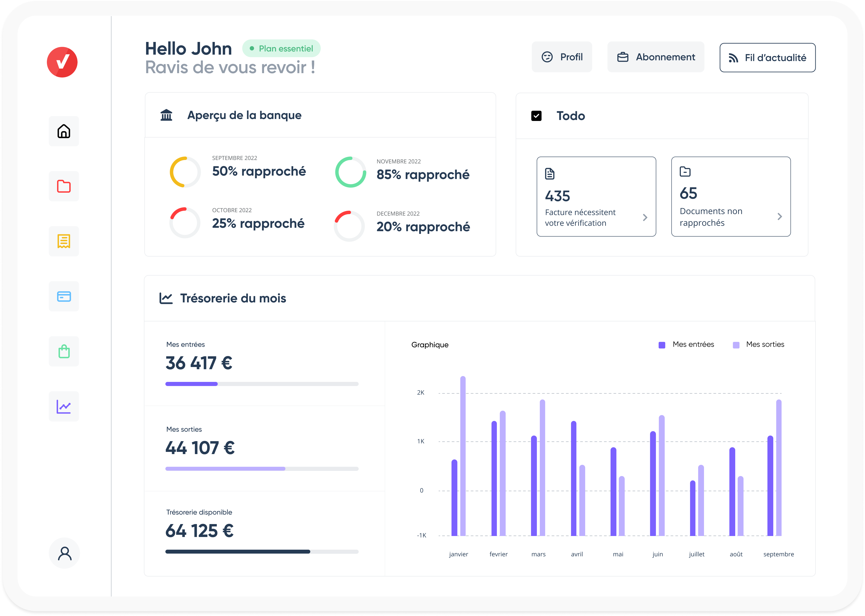The height and width of the screenshot is (616, 865).
Task: Open the Profil menu button
Action: [x=562, y=57]
